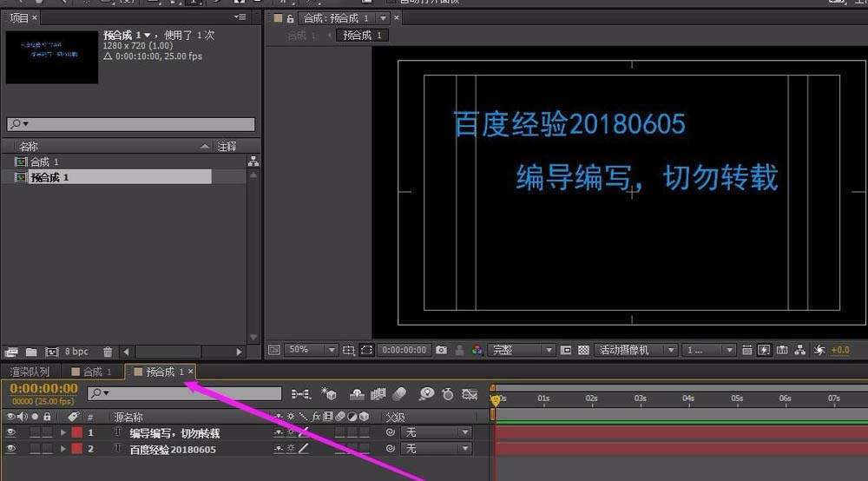The width and height of the screenshot is (868, 481).
Task: Expand layer 2 properties triangle
Action: (x=63, y=448)
